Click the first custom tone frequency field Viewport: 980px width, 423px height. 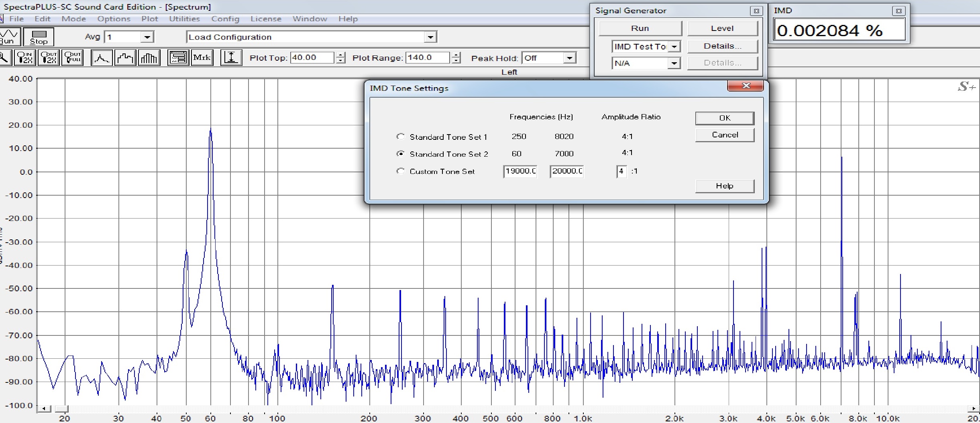520,171
